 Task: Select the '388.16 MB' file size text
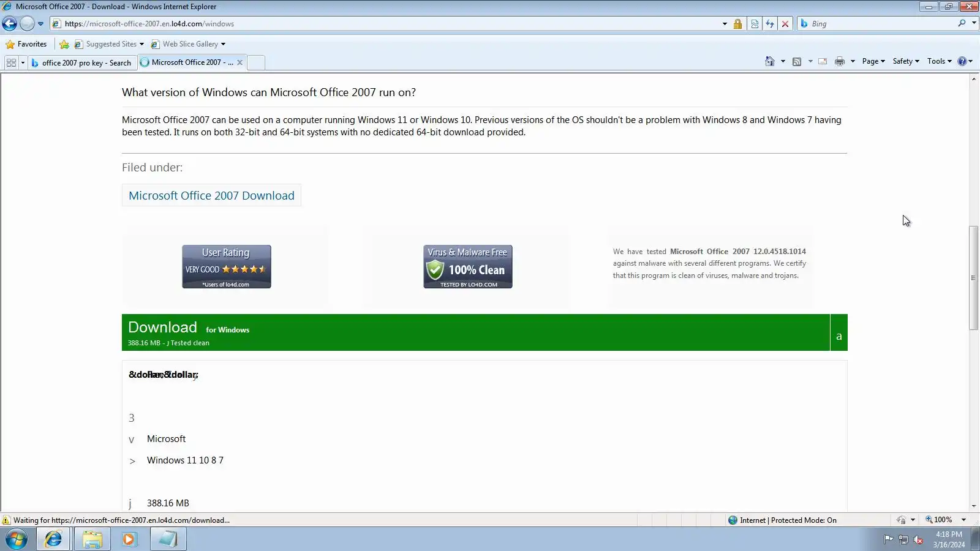pyautogui.click(x=168, y=503)
